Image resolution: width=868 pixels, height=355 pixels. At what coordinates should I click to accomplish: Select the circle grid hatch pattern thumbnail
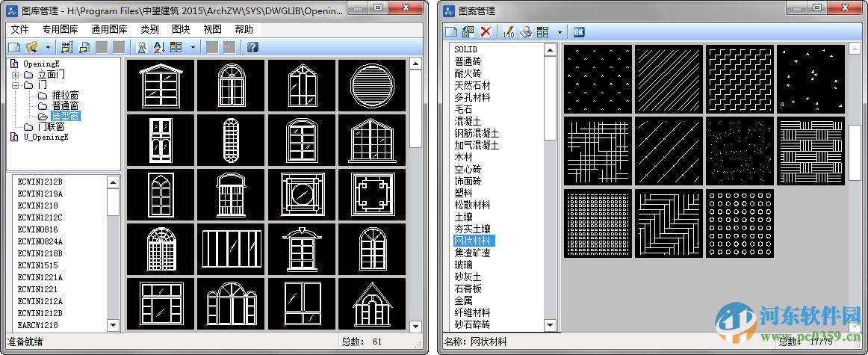click(740, 223)
